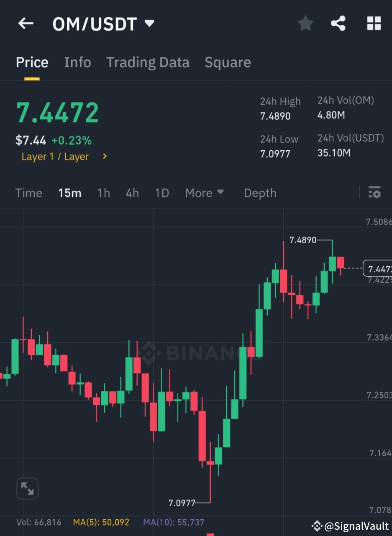
Task: Expand the More timeframes dropdown
Action: [x=205, y=193]
